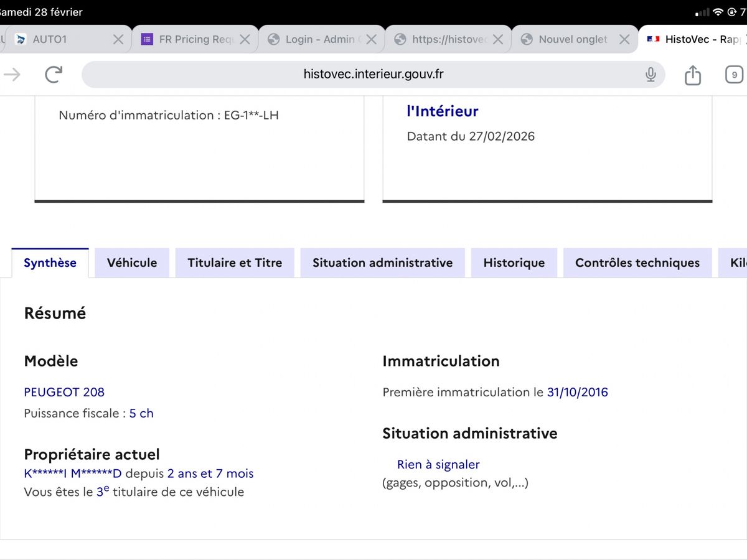
Task: Tap the forward navigation arrow
Action: pyautogui.click(x=12, y=75)
